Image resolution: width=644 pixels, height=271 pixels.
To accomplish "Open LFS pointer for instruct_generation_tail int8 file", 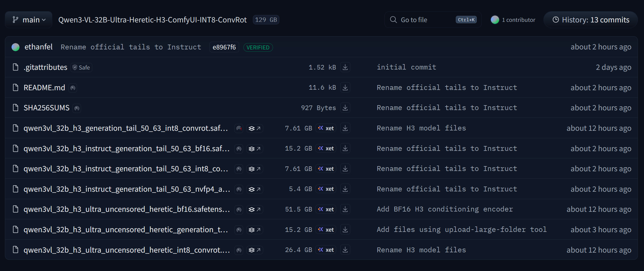I will click(x=255, y=169).
